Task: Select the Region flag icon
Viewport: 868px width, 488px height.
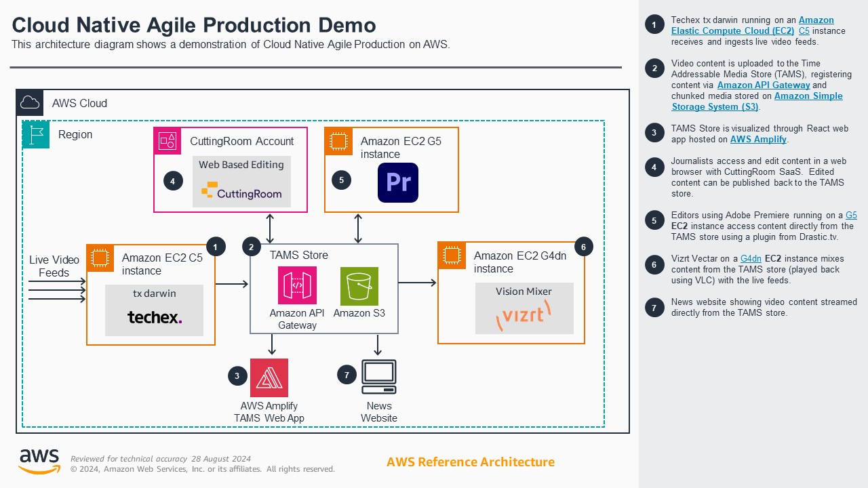Action: click(x=35, y=134)
